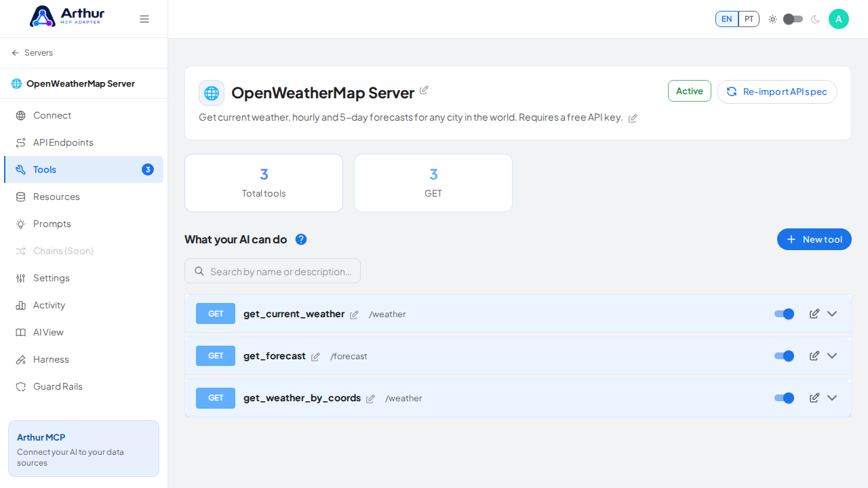The image size is (868, 488).
Task: Click GET badge of get_weather_by_coords
Action: click(x=216, y=398)
